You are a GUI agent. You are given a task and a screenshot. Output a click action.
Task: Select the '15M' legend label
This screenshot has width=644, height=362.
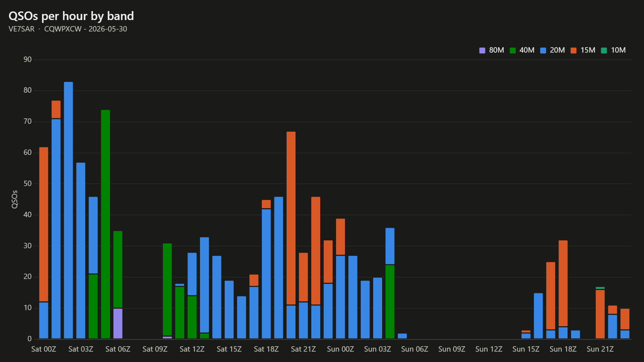[588, 50]
